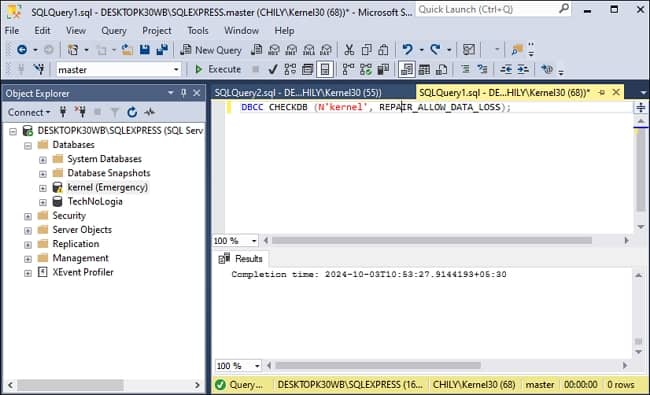This screenshot has width=650, height=395.
Task: Select Results to File toggle
Action: (441, 69)
